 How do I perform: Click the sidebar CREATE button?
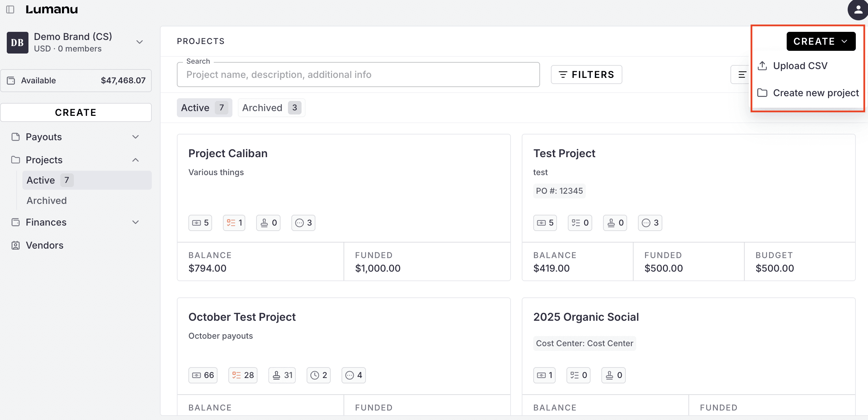76,112
